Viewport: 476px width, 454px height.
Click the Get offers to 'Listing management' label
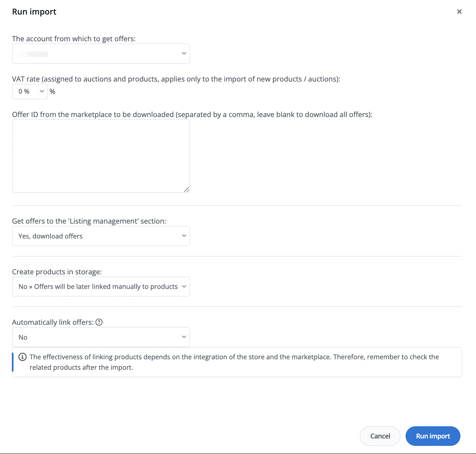click(89, 221)
